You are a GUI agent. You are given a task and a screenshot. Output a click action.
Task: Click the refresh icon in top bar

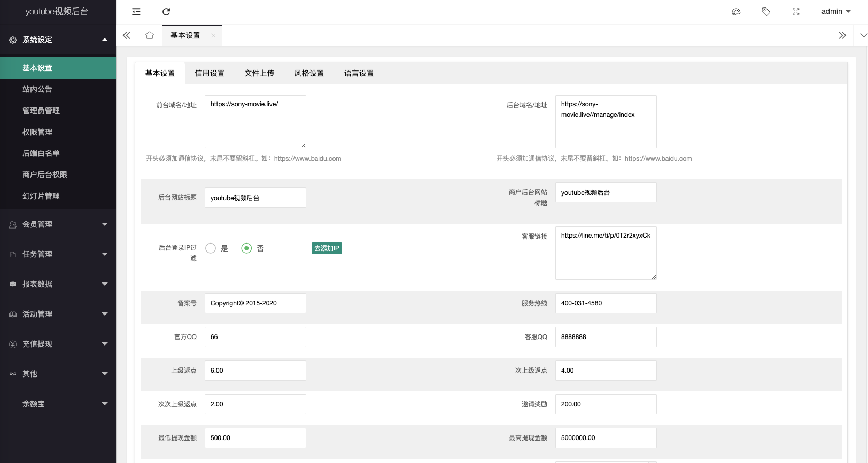(166, 12)
